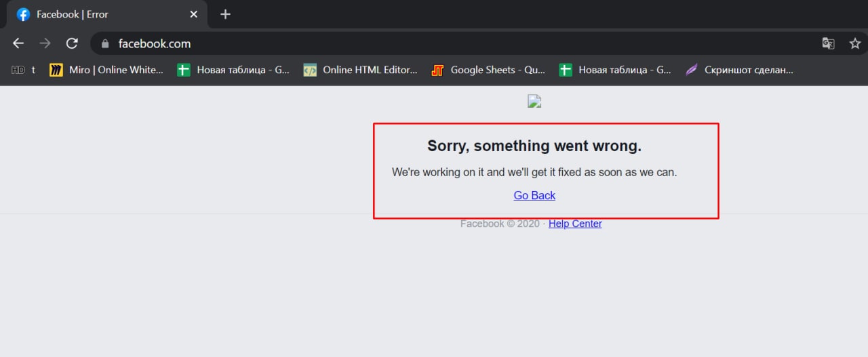Open the translate page icon

[x=828, y=43]
